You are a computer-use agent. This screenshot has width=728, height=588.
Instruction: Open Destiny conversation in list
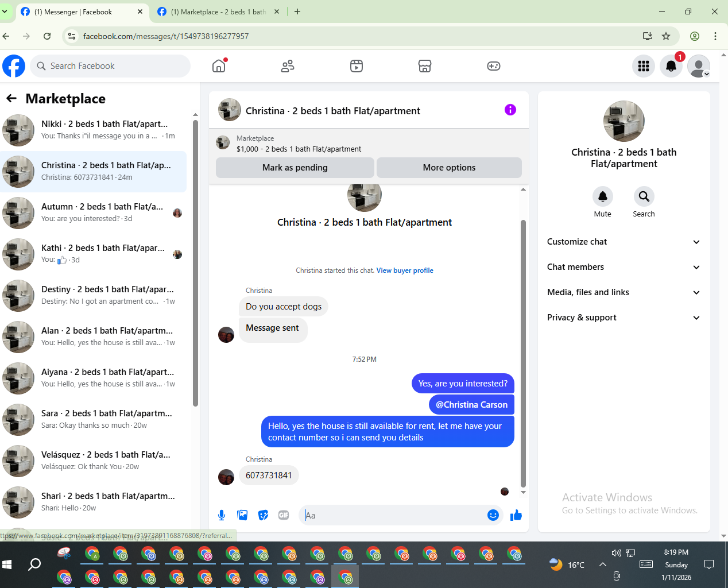click(x=94, y=296)
